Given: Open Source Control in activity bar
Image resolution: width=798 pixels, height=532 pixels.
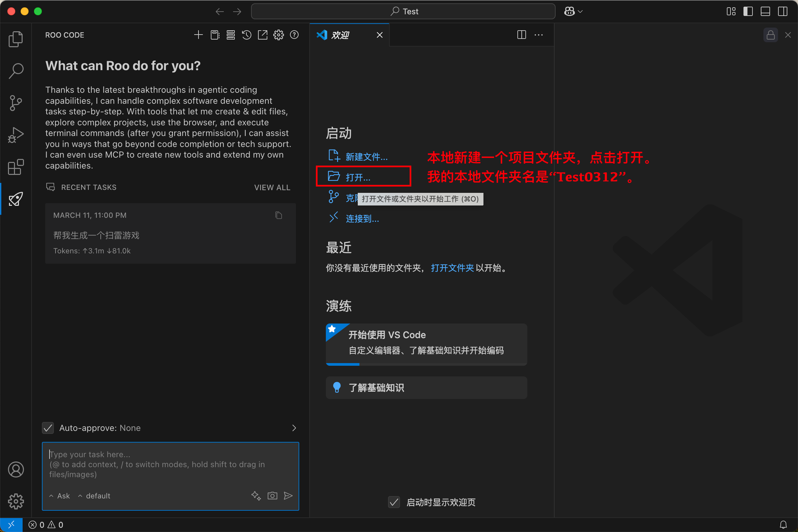Looking at the screenshot, I should click(x=16, y=103).
